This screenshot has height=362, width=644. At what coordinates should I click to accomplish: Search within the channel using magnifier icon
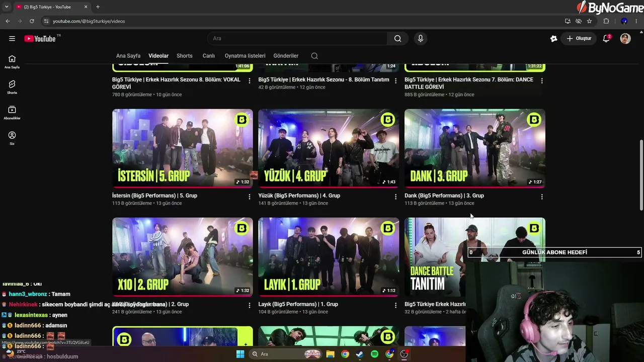[x=314, y=56]
